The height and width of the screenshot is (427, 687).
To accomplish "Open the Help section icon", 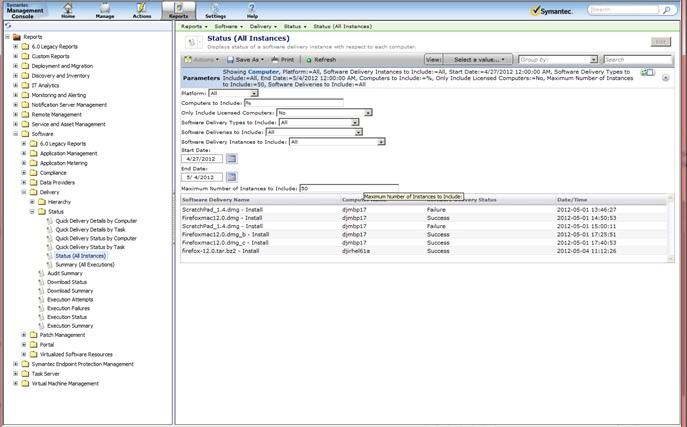I will pos(252,10).
